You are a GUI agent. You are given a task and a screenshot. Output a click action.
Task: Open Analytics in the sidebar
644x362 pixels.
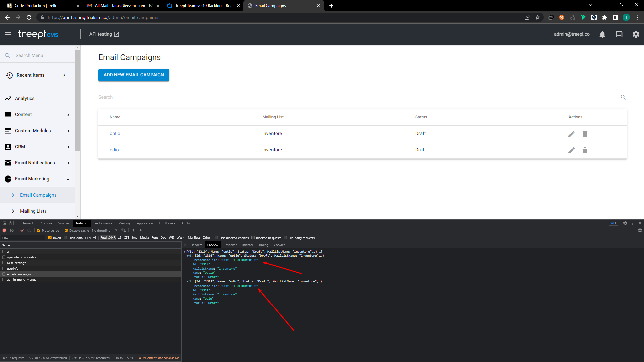(24, 98)
